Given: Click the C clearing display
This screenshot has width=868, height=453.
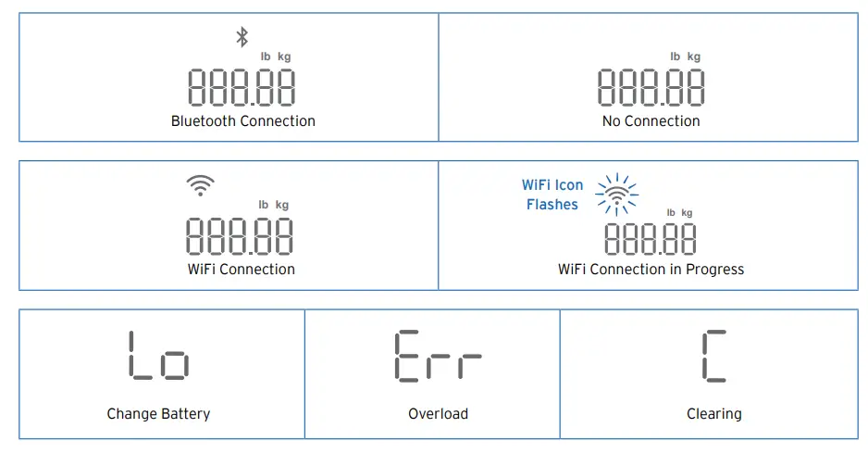Looking at the screenshot, I should coord(713,355).
